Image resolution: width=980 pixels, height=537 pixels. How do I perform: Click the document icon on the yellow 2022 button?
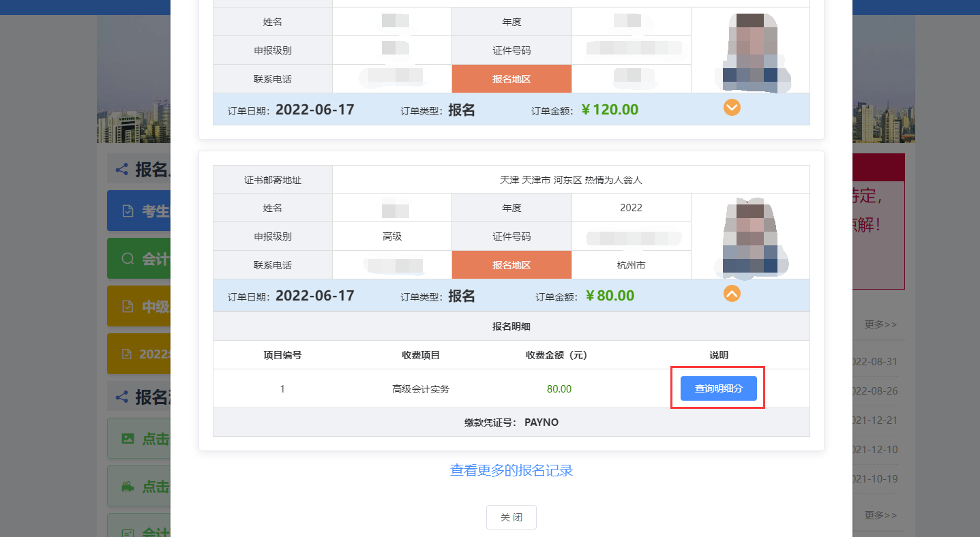point(126,354)
